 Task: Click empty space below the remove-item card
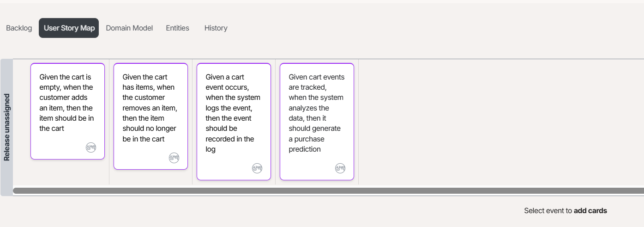[150, 178]
